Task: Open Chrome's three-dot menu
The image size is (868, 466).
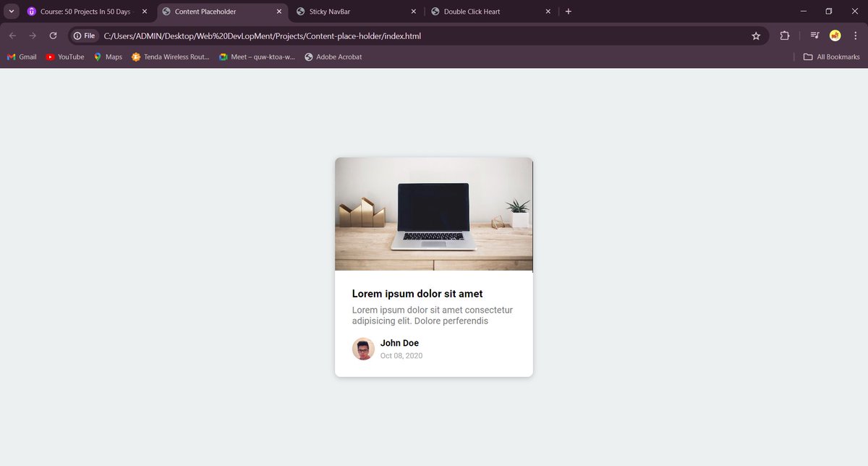Action: pyautogui.click(x=856, y=35)
